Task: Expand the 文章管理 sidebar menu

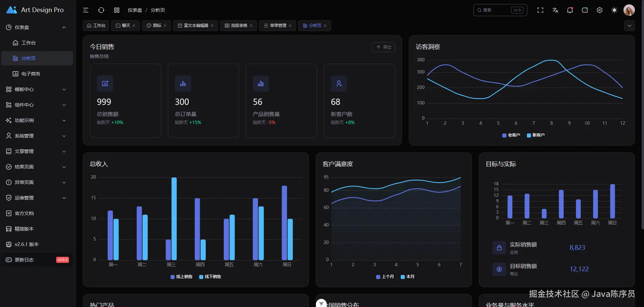Action: coord(37,151)
